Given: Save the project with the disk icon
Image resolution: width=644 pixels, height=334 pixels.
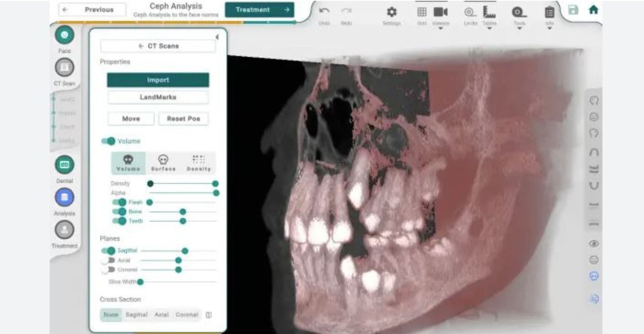Looking at the screenshot, I should click(573, 10).
